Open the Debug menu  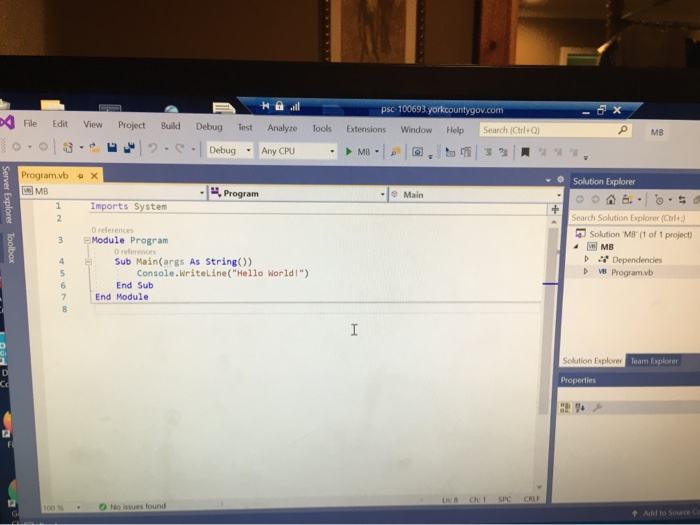click(209, 127)
